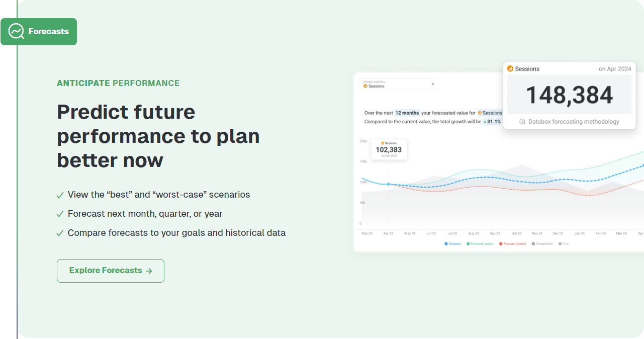Click the Explore Forecasts button

pos(111,271)
